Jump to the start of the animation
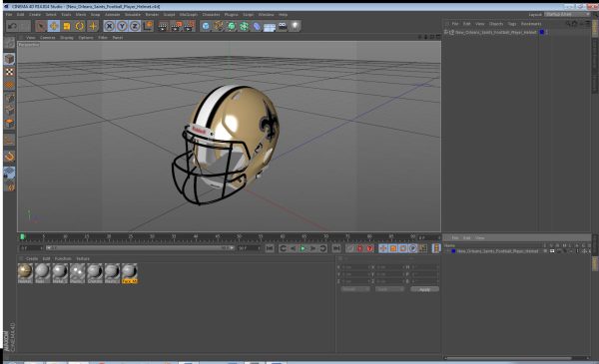The image size is (599, 364). (270, 248)
